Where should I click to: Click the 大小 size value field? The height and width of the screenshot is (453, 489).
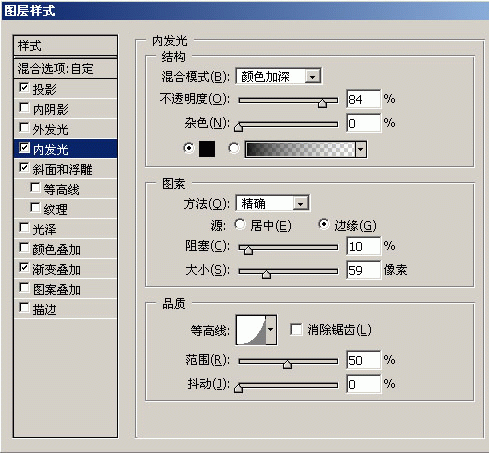click(x=363, y=270)
